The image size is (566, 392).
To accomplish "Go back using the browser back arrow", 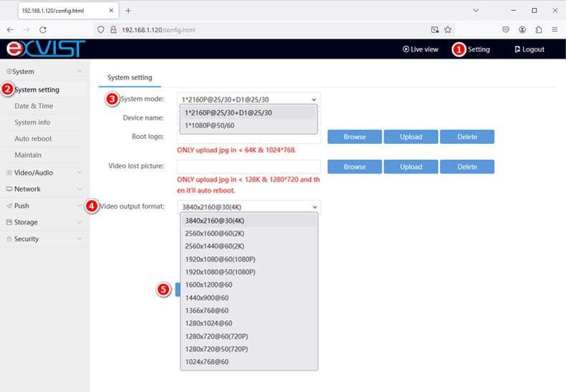I will (10, 29).
